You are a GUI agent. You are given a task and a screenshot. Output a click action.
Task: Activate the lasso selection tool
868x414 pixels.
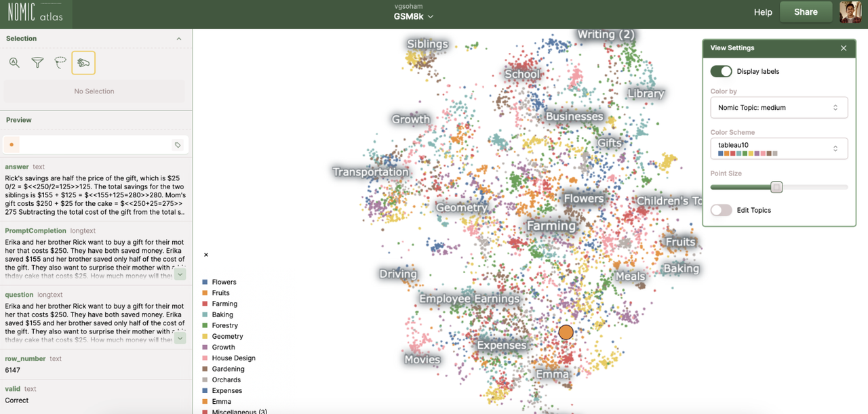click(x=60, y=62)
